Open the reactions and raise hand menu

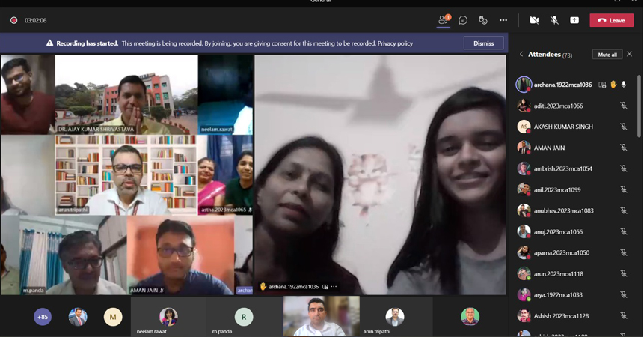click(483, 20)
